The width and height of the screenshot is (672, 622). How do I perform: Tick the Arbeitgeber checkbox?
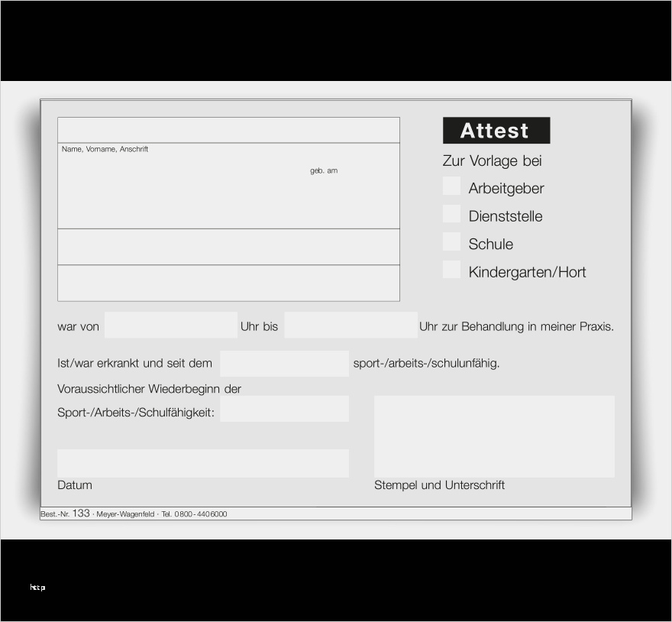[452, 186]
